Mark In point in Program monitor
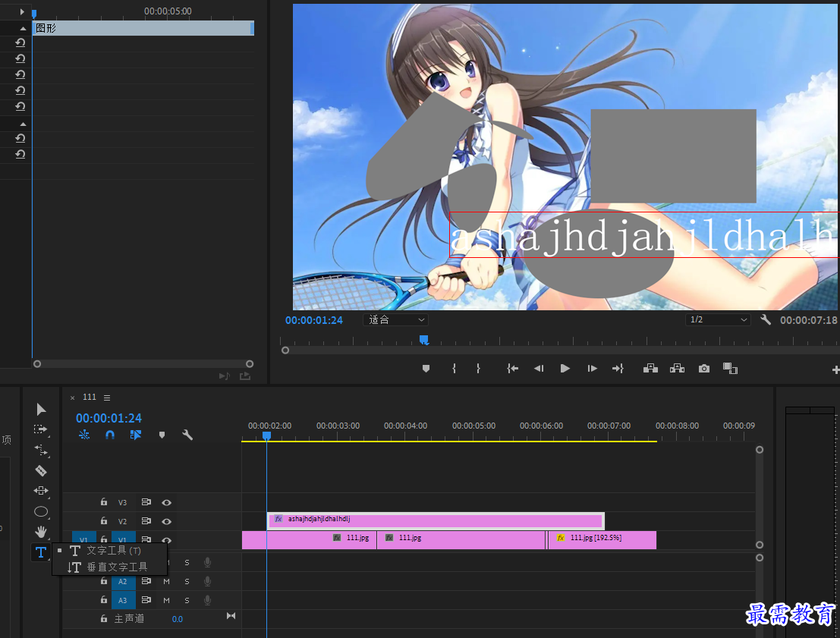Screen dimensions: 840x638 (x=454, y=369)
